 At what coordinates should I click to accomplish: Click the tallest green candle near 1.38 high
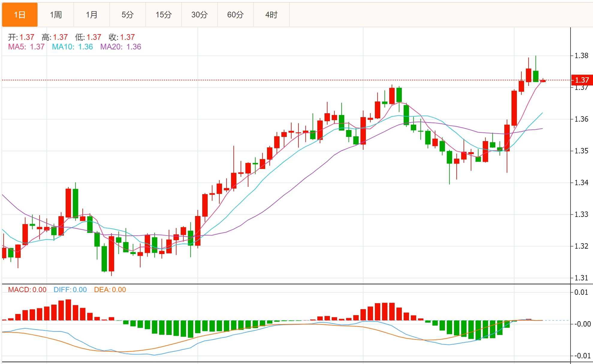pos(536,76)
